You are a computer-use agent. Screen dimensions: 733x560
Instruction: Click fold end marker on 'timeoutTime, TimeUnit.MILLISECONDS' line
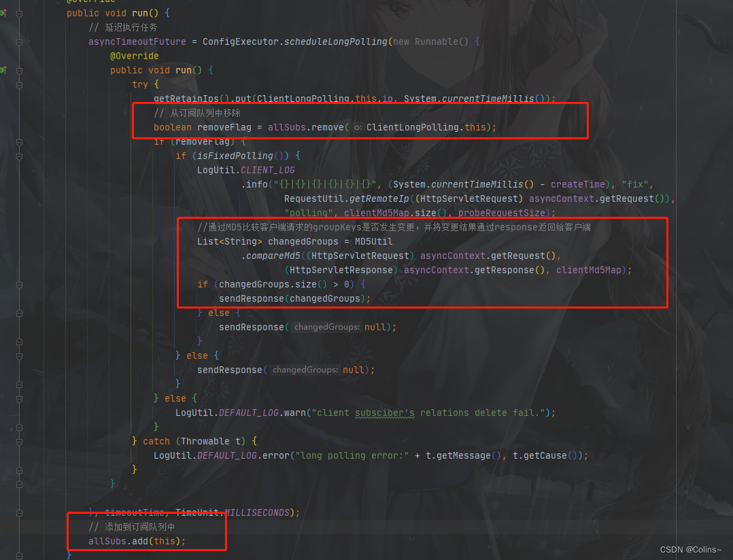coord(19,513)
